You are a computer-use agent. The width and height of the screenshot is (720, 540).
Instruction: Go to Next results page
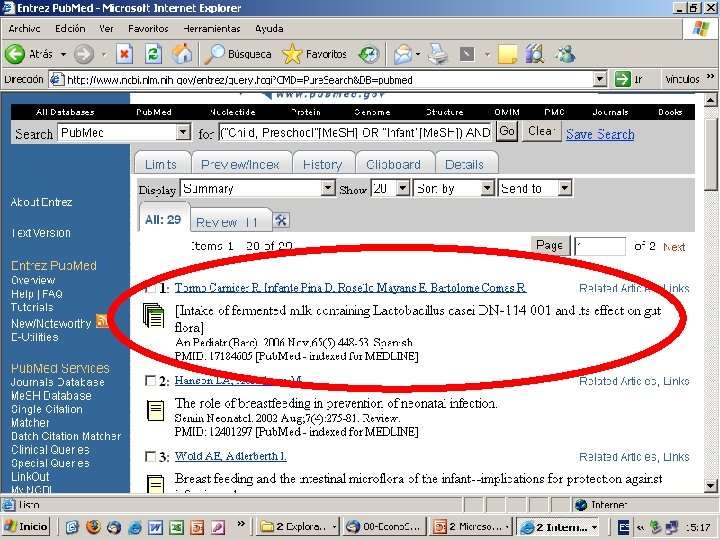tap(674, 247)
